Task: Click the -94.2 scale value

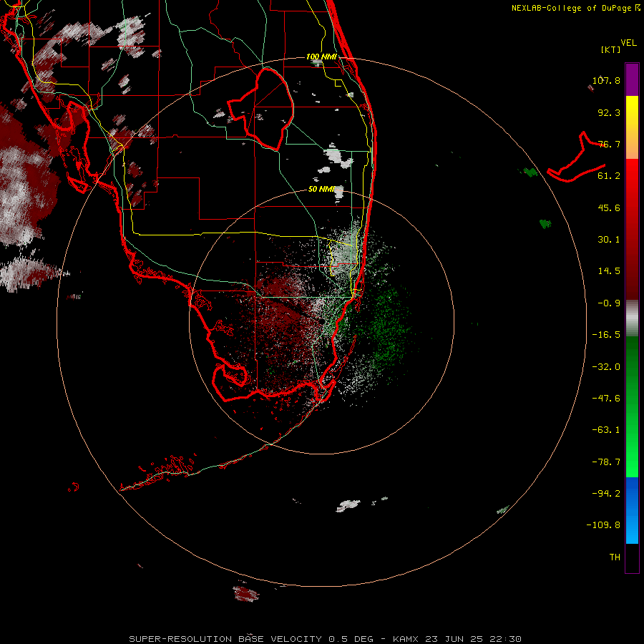Action: 606,494
